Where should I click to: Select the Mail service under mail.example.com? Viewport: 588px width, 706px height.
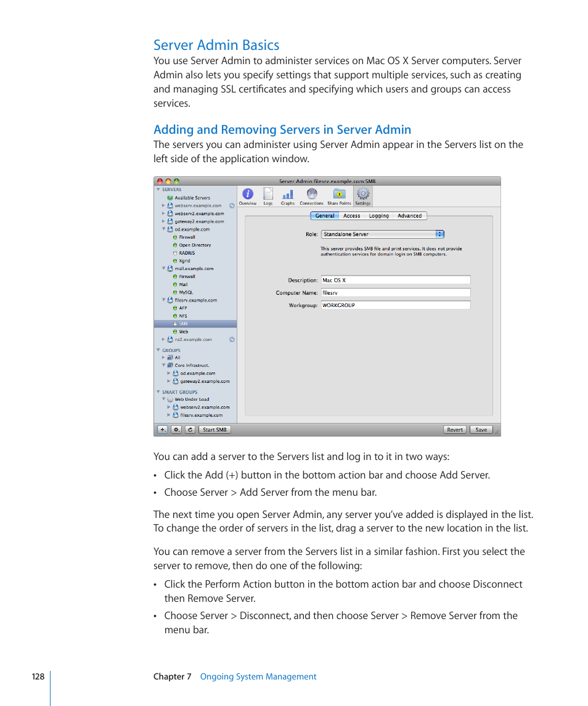[x=183, y=285]
